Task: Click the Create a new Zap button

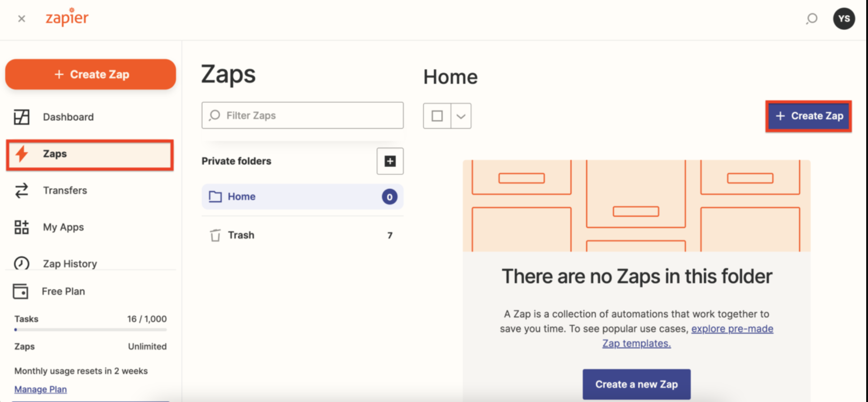Action: pos(637,384)
